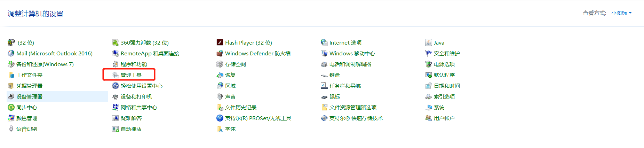Open 电话和调制解调器 link
Image resolution: width=644 pixels, height=148 pixels.
click(x=350, y=64)
